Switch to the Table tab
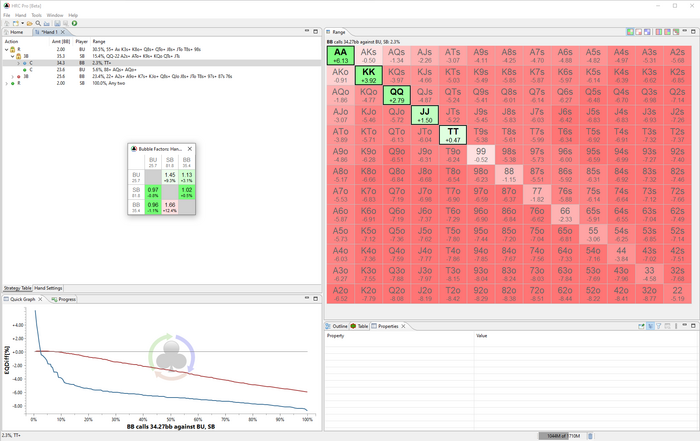This screenshot has width=700, height=441. [359, 326]
